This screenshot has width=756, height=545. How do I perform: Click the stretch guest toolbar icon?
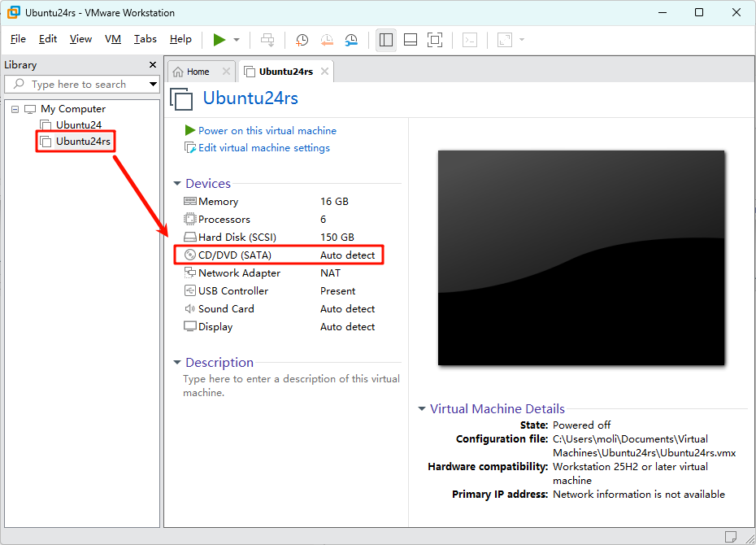pyautogui.click(x=504, y=40)
